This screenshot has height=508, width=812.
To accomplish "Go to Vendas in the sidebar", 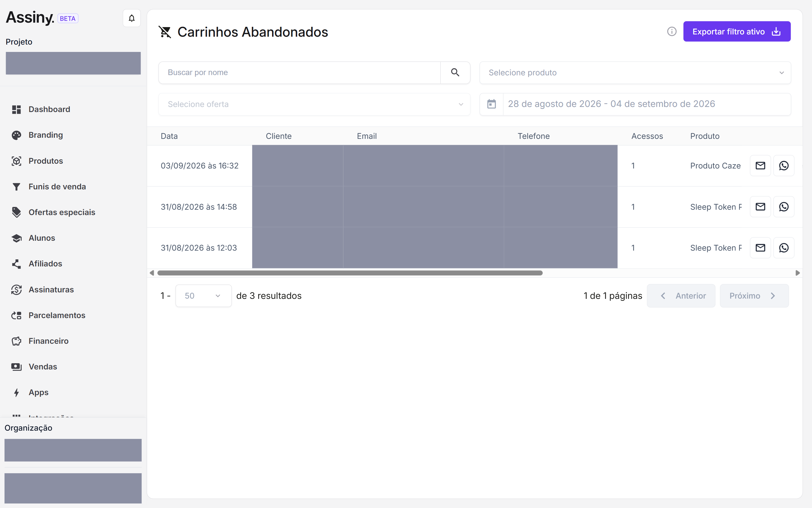I will [x=43, y=367].
